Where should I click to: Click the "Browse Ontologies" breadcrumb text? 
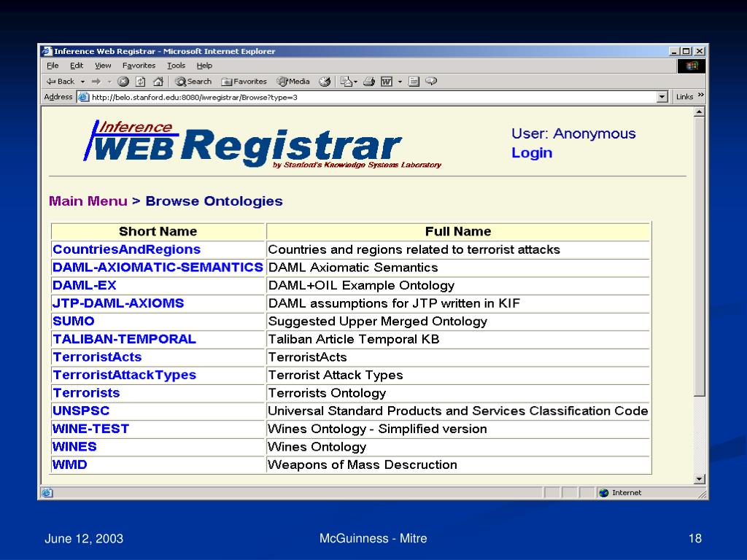pyautogui.click(x=214, y=201)
